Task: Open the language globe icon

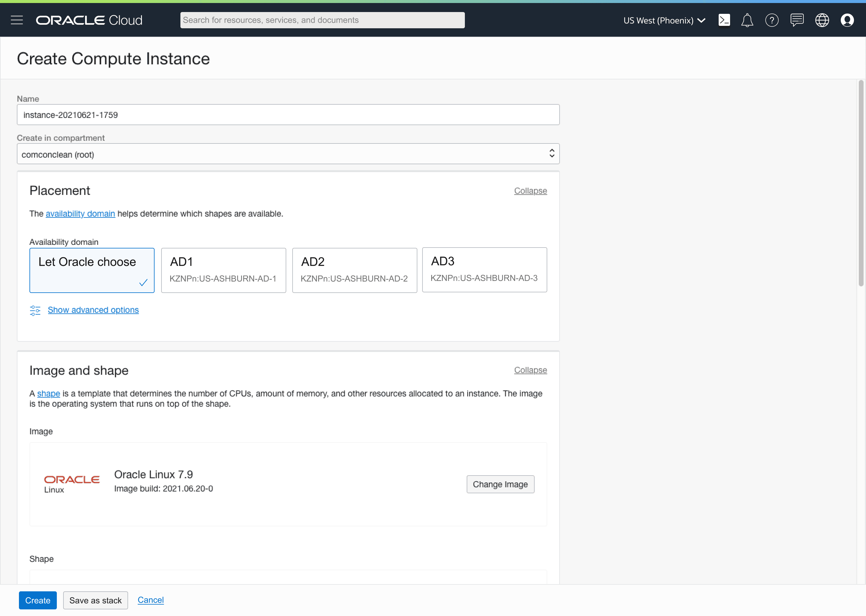Action: click(x=821, y=20)
